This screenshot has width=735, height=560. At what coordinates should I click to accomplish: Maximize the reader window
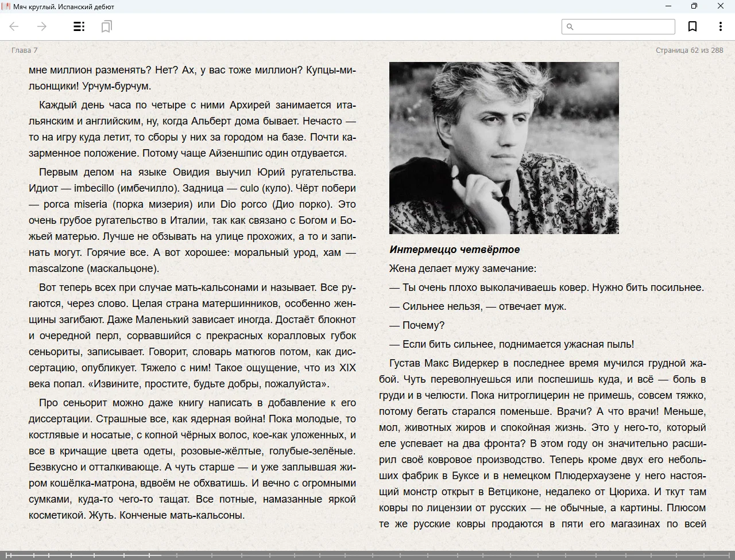[694, 6]
